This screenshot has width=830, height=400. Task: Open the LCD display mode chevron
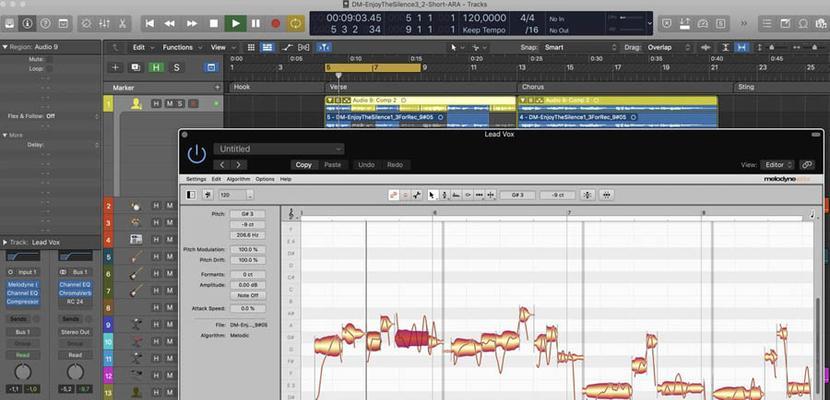(x=649, y=23)
